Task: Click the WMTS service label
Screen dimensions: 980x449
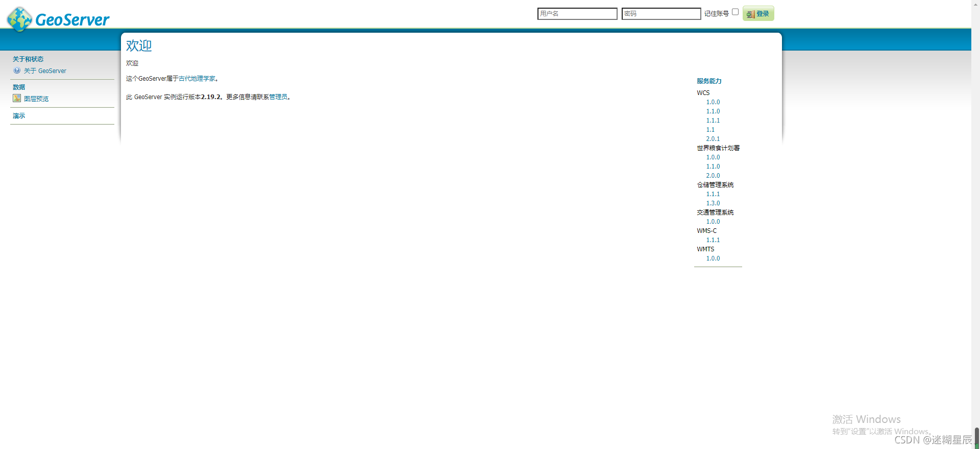Action: pyautogui.click(x=705, y=249)
